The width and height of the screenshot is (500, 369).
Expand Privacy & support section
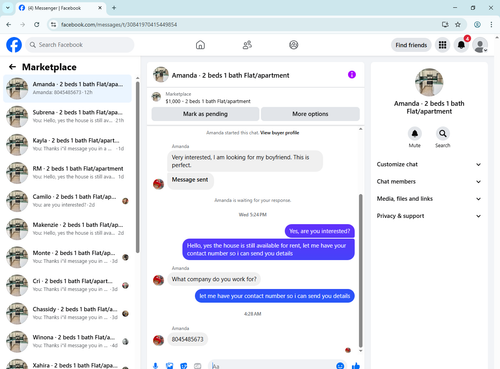click(429, 216)
